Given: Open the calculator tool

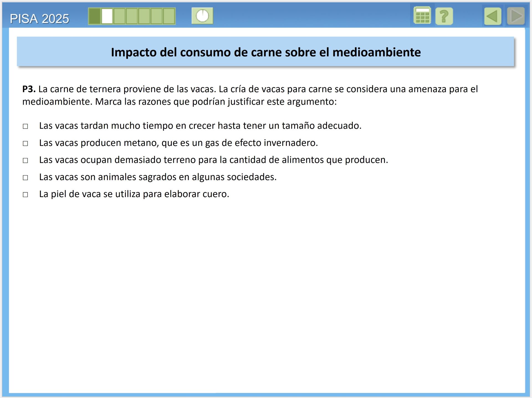Looking at the screenshot, I should click(422, 16).
